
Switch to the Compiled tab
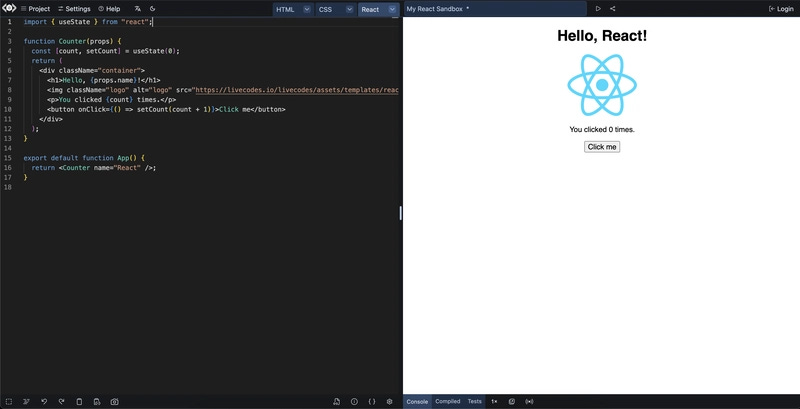click(447, 401)
